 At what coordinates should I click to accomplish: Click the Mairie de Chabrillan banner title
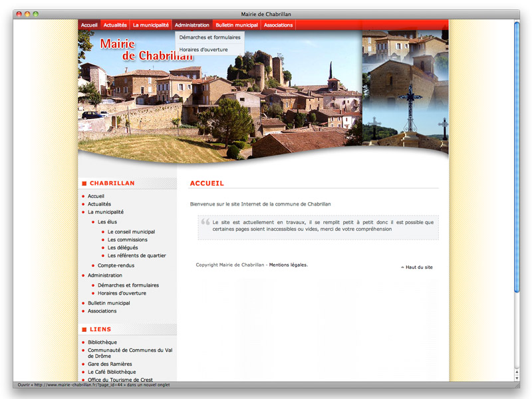(146, 50)
